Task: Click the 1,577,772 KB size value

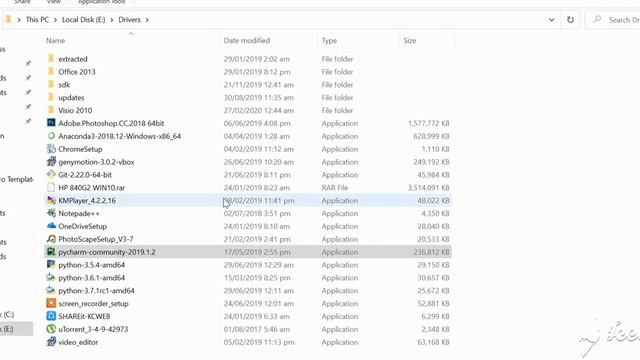Action: pos(428,123)
